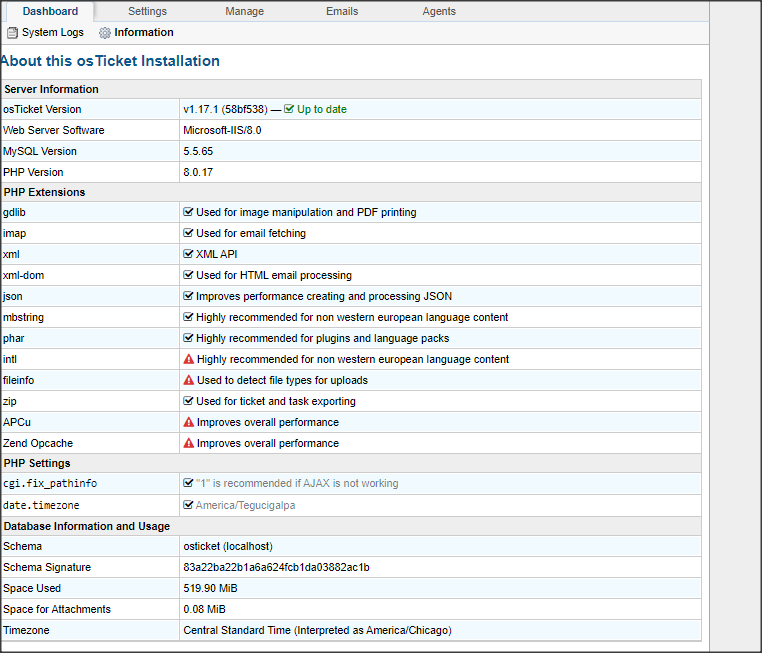Click the checkmark beside imap extension
The height and width of the screenshot is (653, 762).
188,233
